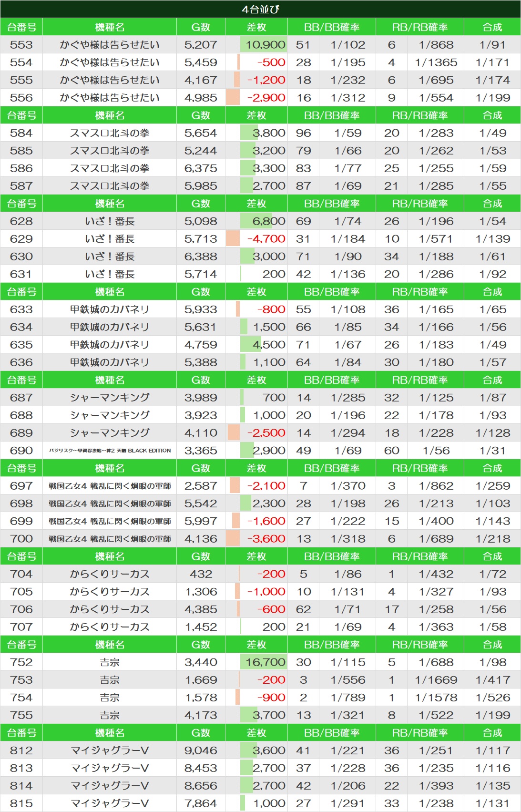Select G数 value 8,656 for machine 814
521x812 pixels.
[x=201, y=786]
